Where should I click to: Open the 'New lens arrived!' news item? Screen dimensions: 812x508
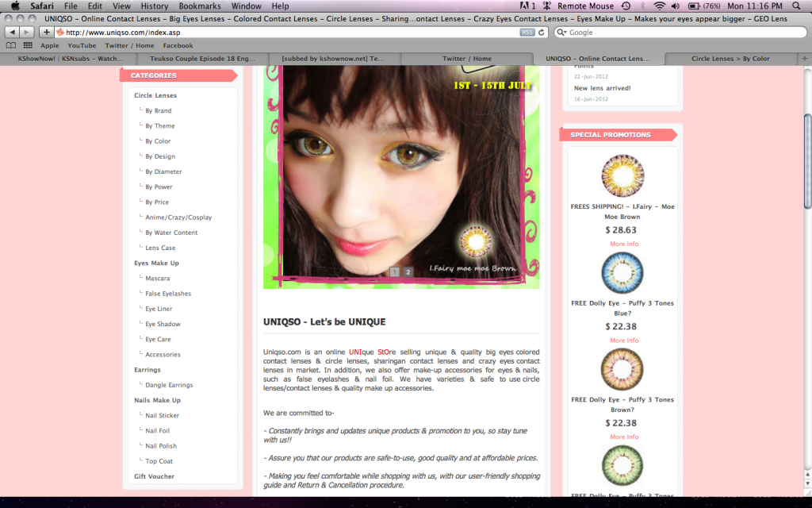pos(602,88)
